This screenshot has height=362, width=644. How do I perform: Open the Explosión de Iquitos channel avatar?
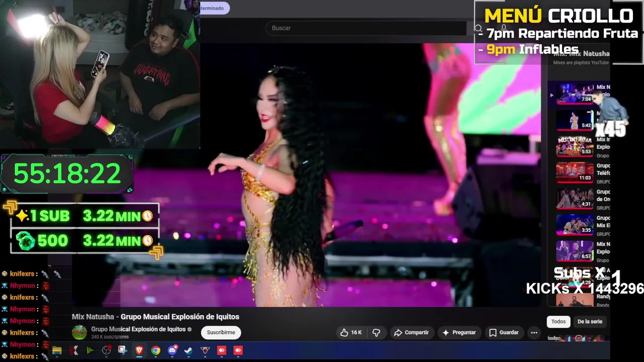(79, 332)
